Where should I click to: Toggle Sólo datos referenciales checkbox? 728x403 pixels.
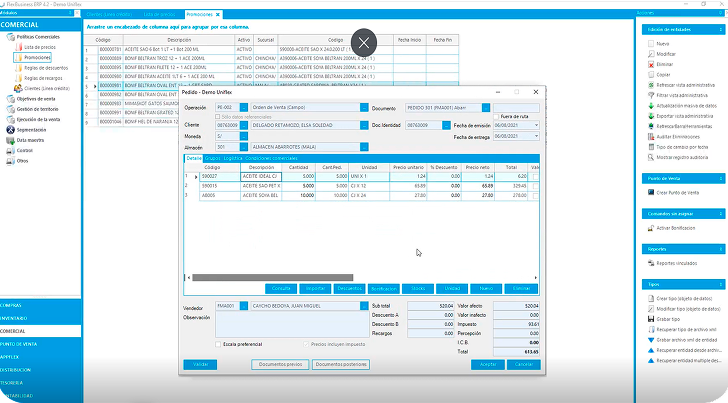[x=216, y=117]
